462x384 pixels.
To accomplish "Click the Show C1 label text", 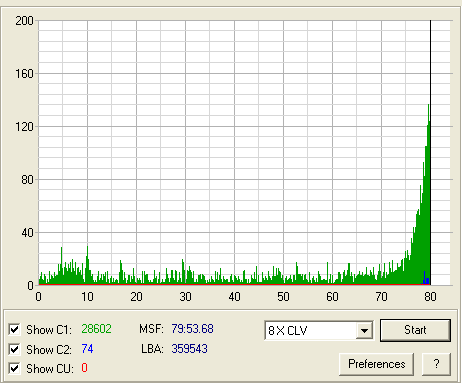I will coord(49,330).
